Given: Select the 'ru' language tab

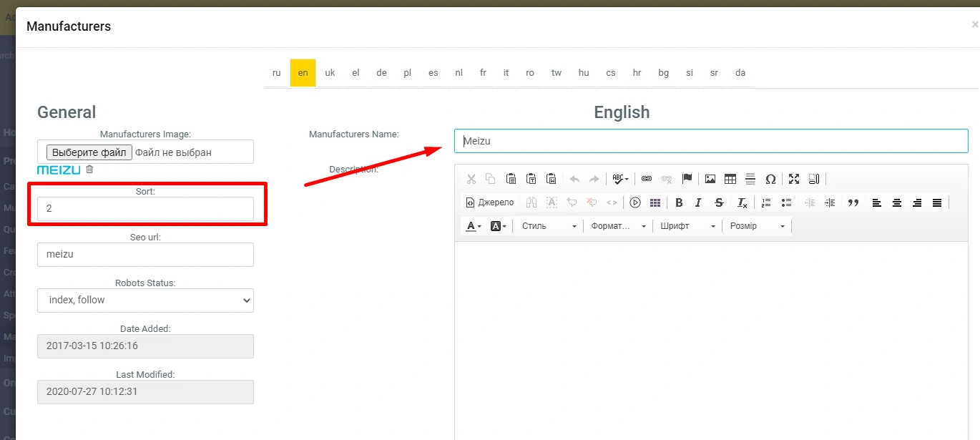Looking at the screenshot, I should [277, 73].
